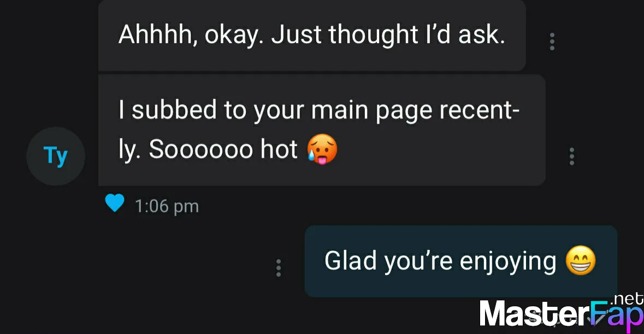Select the "Ahhhh, okay. Just thought I'd ask." bubble
The image size is (644, 334).
[312, 35]
